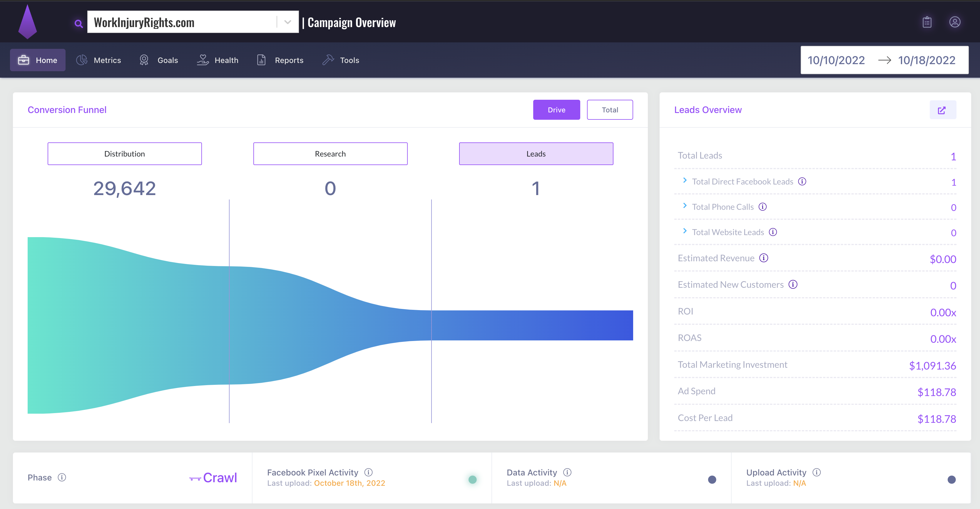Open the WorkInjuryRights.com campaign dropdown
The image size is (980, 509).
pos(287,22)
